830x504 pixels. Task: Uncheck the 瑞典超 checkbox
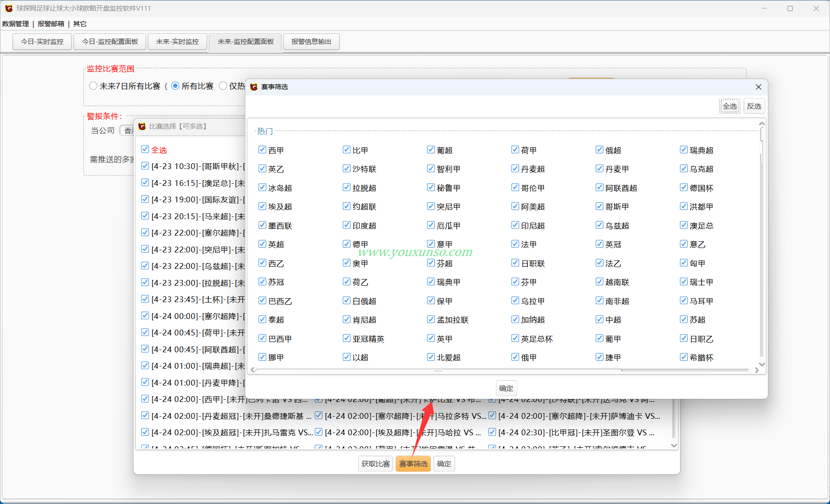[x=684, y=150]
